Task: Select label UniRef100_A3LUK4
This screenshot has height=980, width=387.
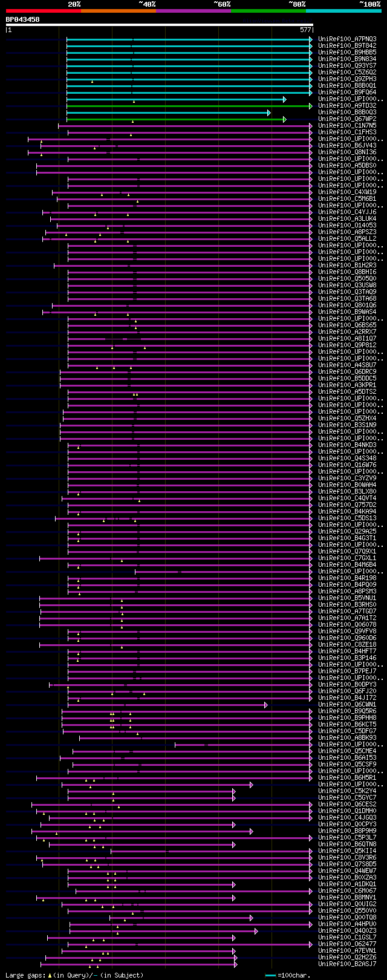Action: (x=347, y=218)
